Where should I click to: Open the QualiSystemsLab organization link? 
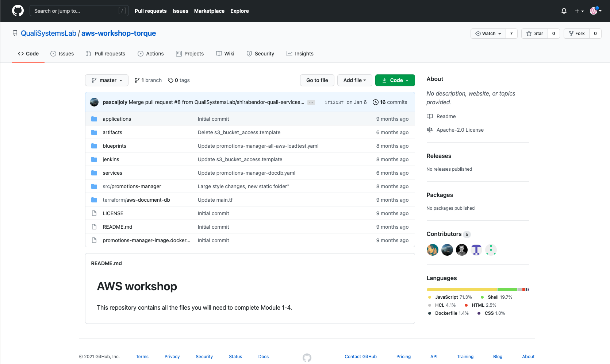pyautogui.click(x=49, y=33)
